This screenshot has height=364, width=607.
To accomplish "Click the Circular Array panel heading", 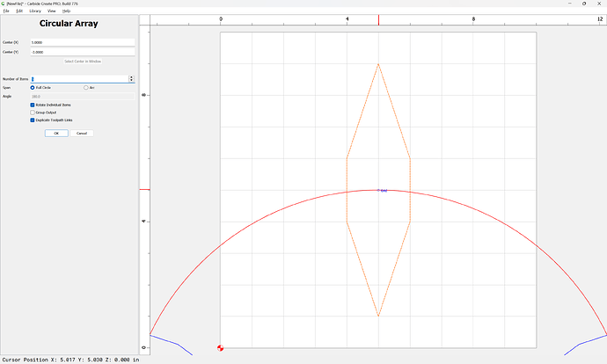I will (x=69, y=23).
